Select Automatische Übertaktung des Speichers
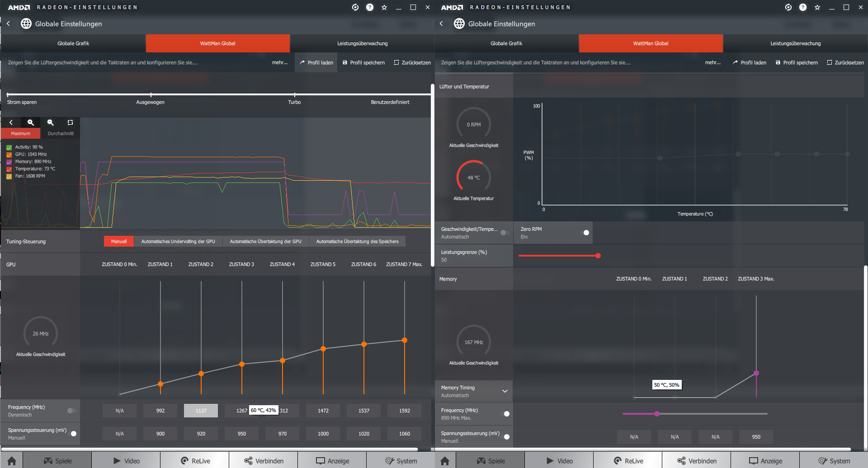868x468 pixels. pos(357,242)
